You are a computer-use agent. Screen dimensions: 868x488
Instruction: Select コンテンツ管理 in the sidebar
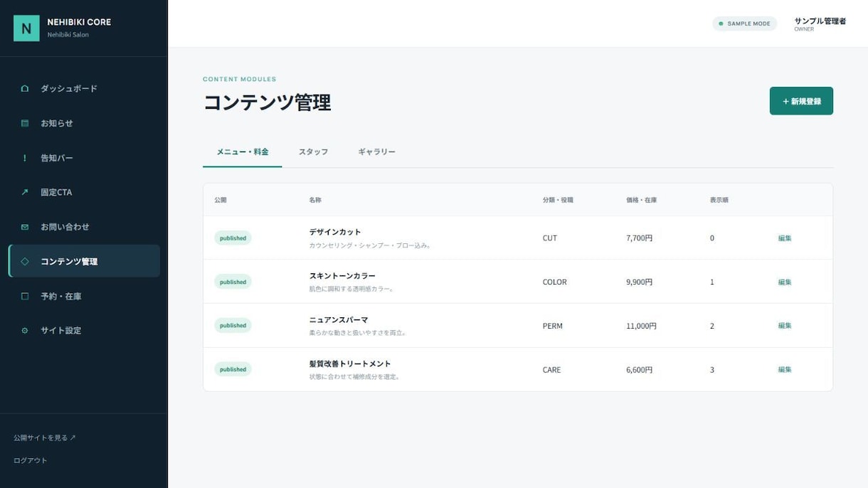click(x=84, y=261)
